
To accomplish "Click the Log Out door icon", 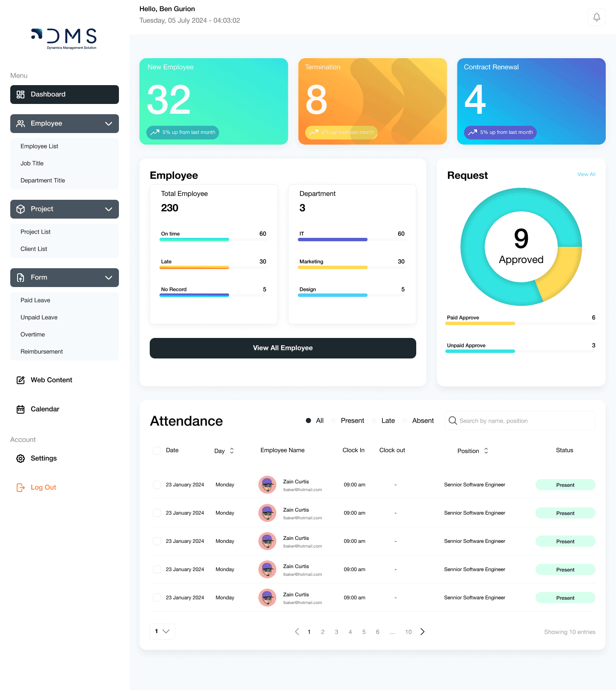I will coord(21,488).
